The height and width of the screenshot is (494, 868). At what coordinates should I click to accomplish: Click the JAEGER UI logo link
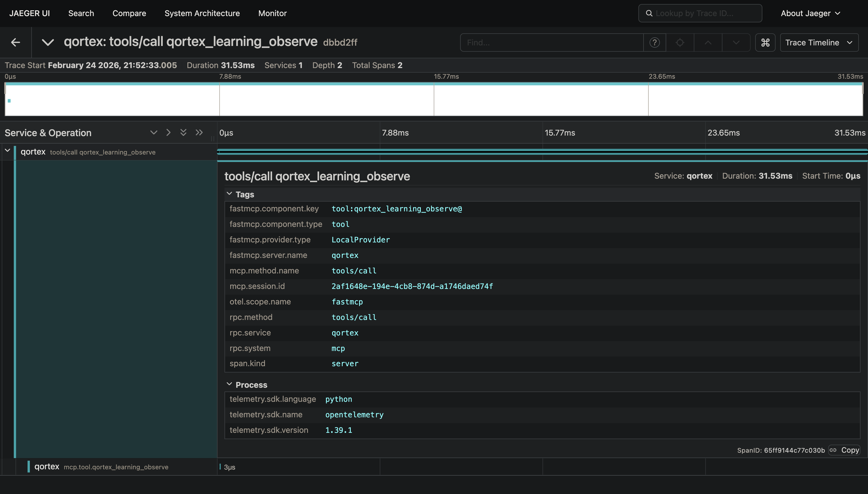coord(30,13)
